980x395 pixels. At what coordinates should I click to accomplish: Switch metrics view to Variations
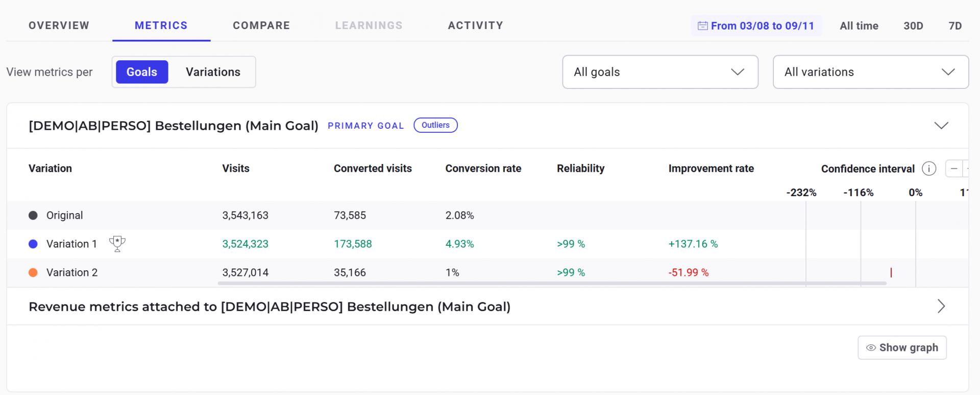pyautogui.click(x=213, y=72)
